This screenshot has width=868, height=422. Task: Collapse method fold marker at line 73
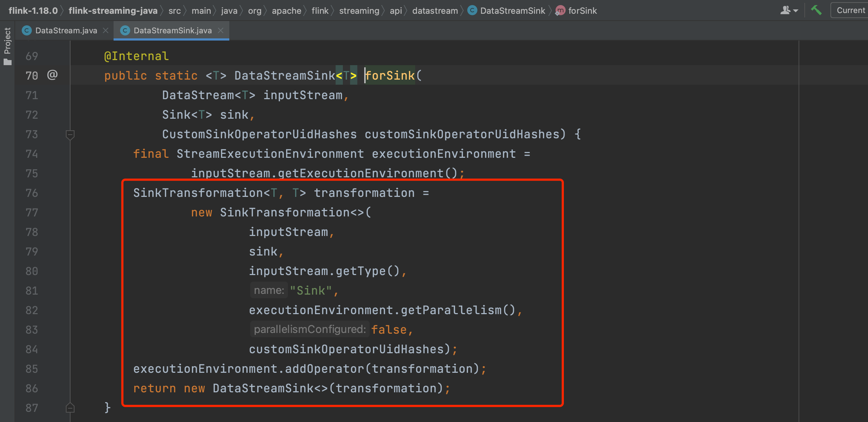pyautogui.click(x=70, y=135)
